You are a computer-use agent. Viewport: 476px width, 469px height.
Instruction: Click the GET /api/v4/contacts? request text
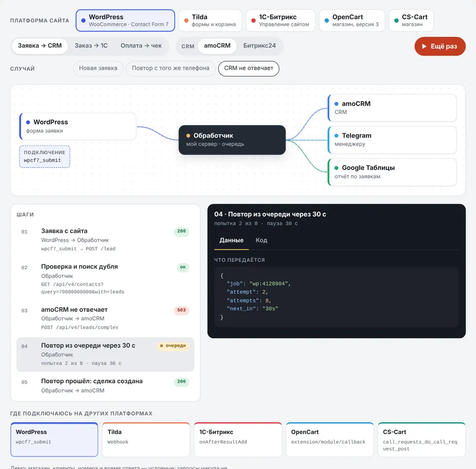83,288
